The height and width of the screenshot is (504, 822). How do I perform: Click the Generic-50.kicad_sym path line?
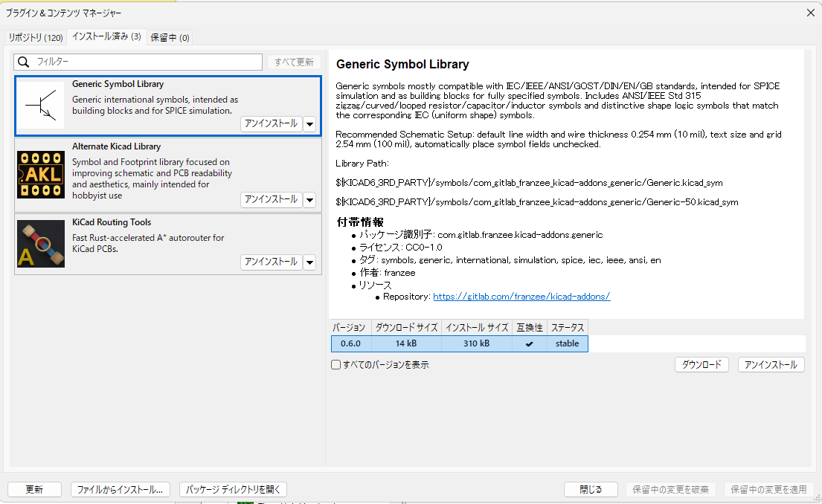(x=537, y=202)
